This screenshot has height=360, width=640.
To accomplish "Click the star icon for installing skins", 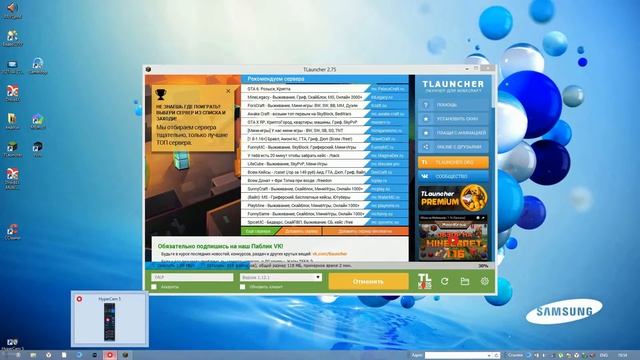I will point(426,119).
